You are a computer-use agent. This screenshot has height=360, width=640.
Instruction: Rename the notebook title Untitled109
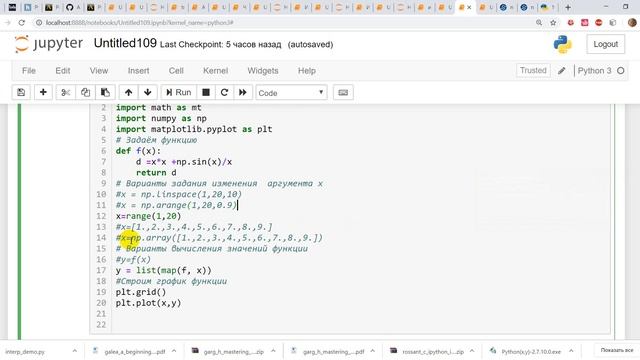tap(125, 43)
